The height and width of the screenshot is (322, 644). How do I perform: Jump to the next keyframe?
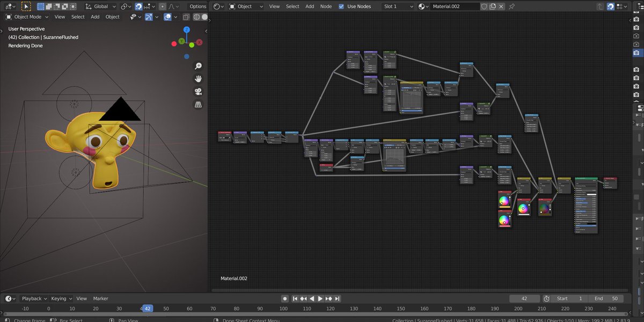(x=329, y=298)
